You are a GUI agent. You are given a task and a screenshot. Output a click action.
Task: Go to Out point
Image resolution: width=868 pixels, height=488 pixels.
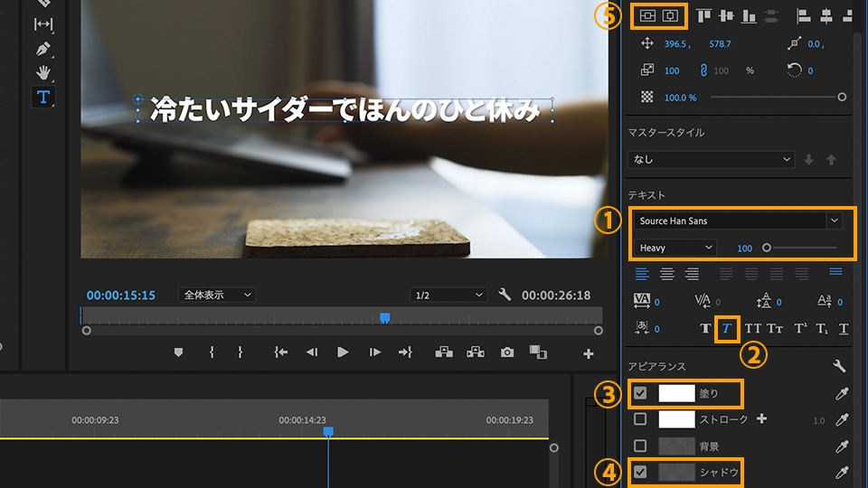pos(405,352)
